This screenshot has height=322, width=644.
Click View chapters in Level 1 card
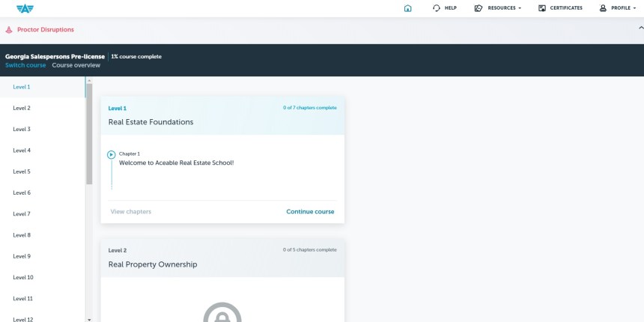tap(130, 211)
